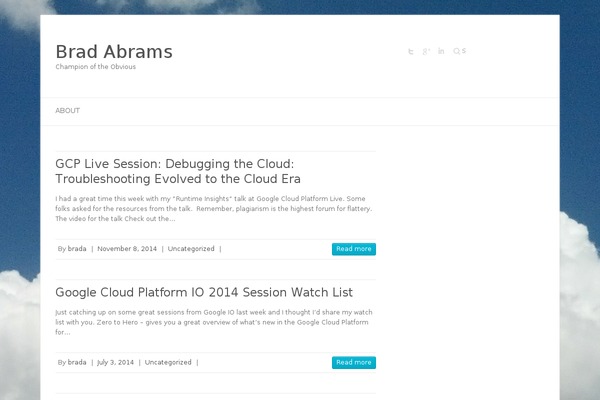Open the Twitter profile icon
This screenshot has height=400, width=600.
click(x=411, y=51)
